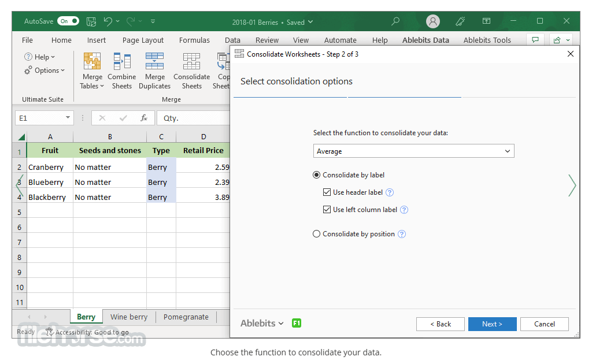592x364 pixels.
Task: Click the left slideshow arrow chevron
Action: coord(20,185)
